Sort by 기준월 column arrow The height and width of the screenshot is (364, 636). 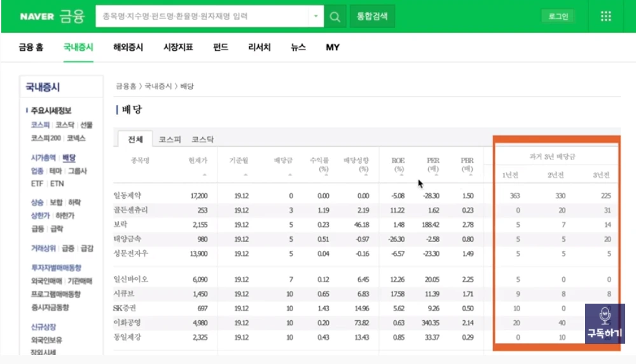[x=245, y=175]
